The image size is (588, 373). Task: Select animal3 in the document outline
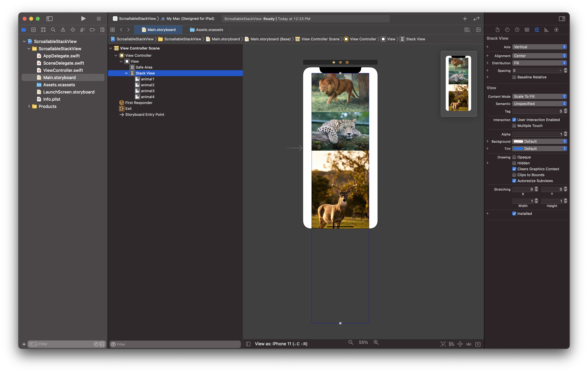pos(147,91)
